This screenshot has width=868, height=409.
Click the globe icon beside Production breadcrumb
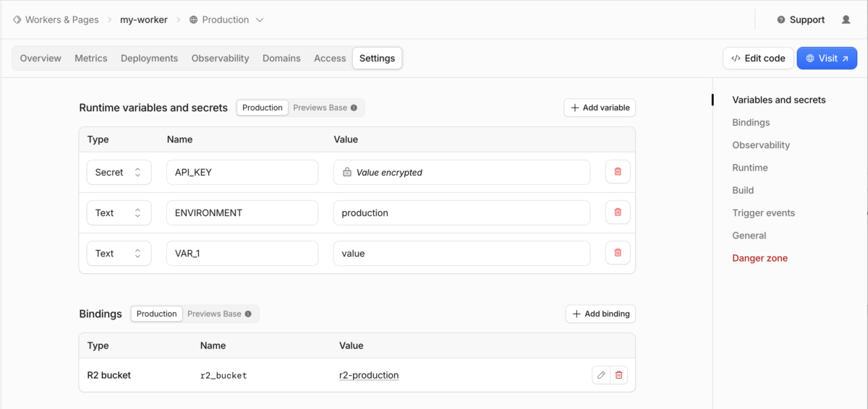[x=193, y=20]
